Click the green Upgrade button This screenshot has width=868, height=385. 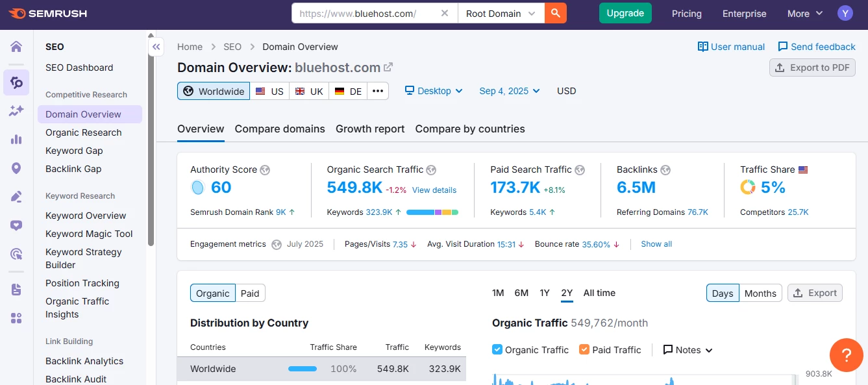tap(625, 13)
